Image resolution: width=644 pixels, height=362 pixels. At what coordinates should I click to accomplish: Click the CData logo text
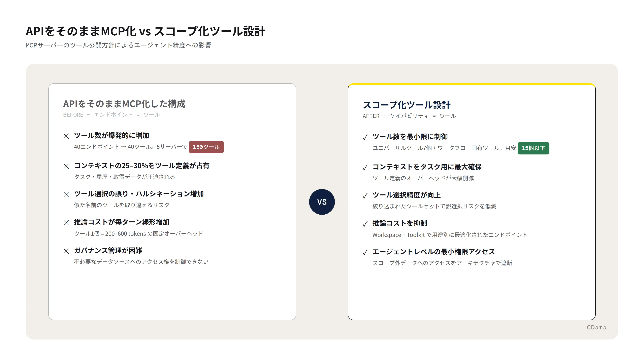click(x=597, y=327)
